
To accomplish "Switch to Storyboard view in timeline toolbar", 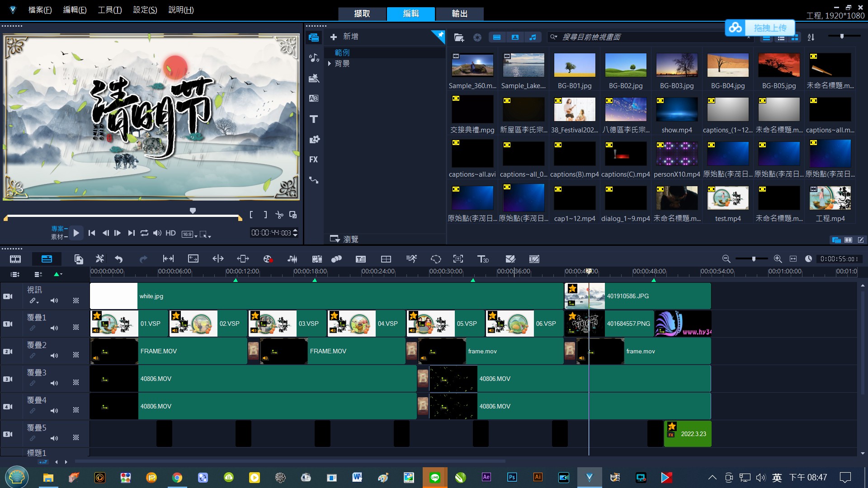I will [15, 259].
